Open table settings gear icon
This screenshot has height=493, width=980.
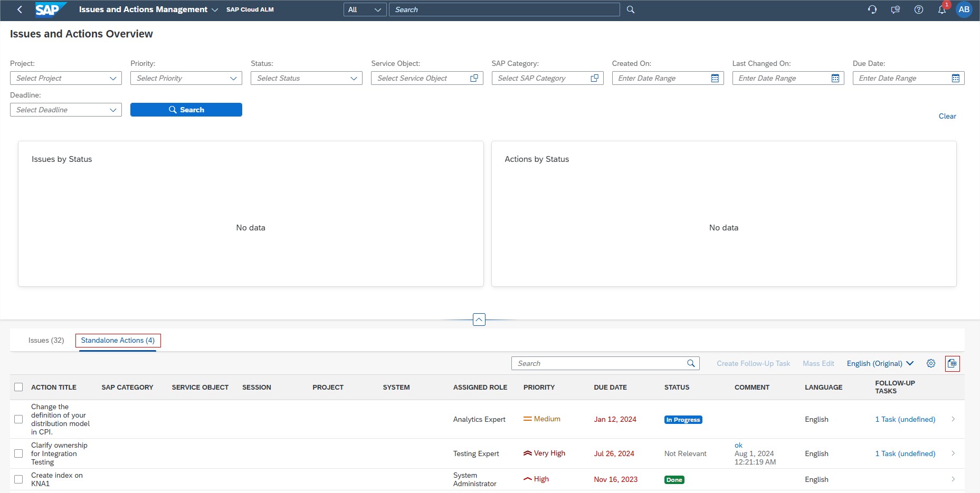(x=931, y=363)
